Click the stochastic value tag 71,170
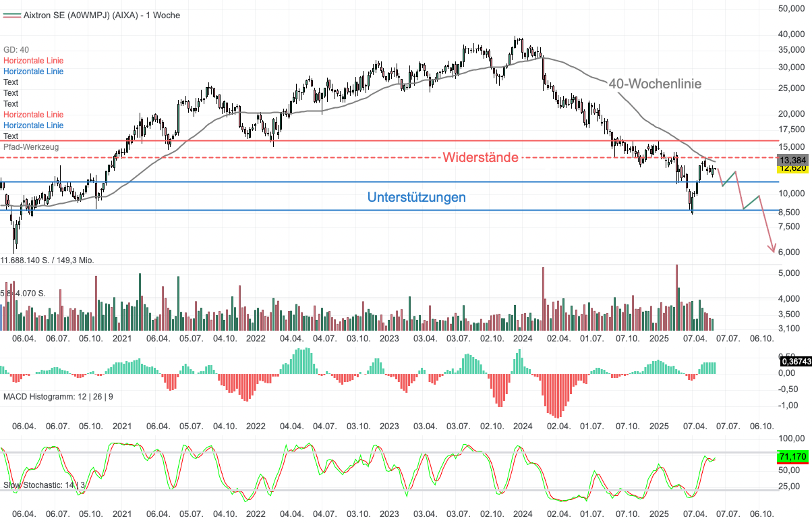The height and width of the screenshot is (523, 812). (793, 457)
